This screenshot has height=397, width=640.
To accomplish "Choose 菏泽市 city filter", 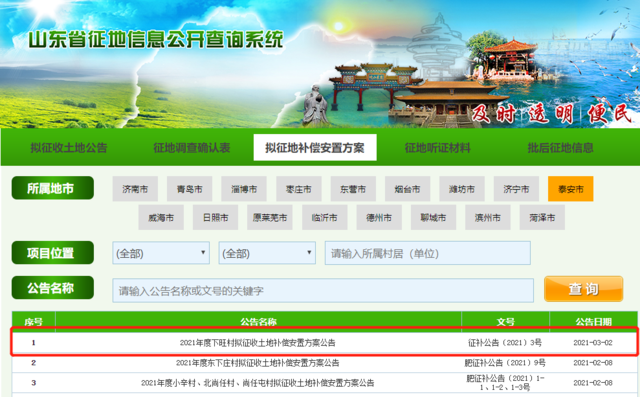I will [x=542, y=217].
